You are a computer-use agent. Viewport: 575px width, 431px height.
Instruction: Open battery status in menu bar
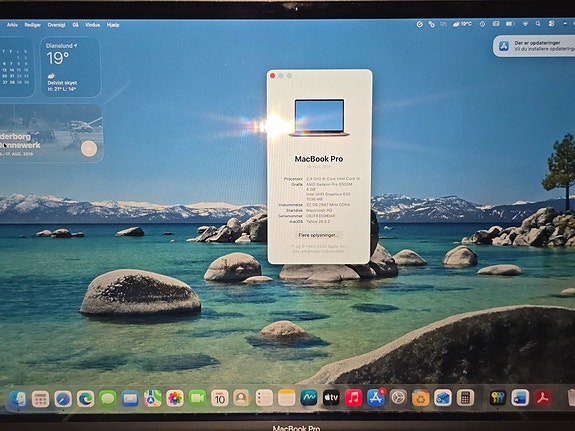coord(510,24)
